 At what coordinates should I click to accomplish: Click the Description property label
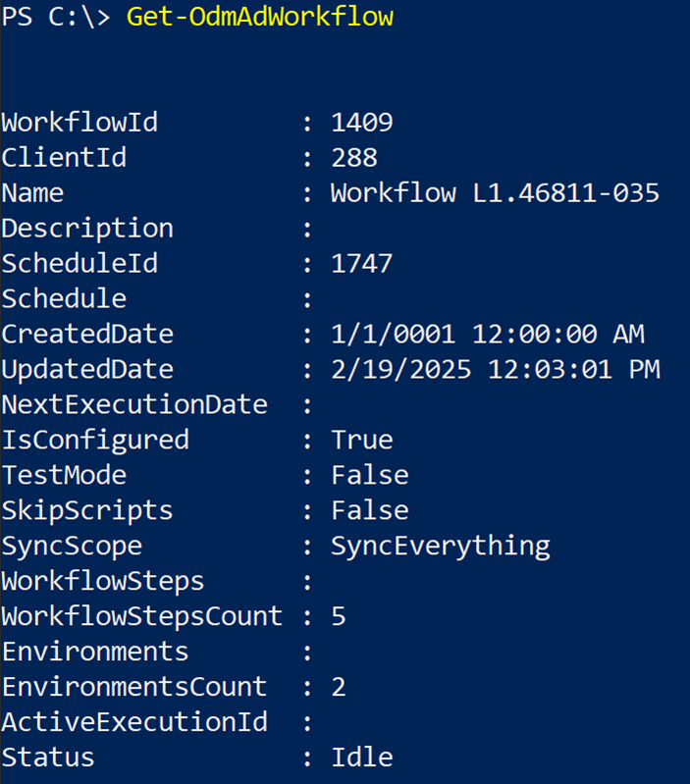(87, 229)
